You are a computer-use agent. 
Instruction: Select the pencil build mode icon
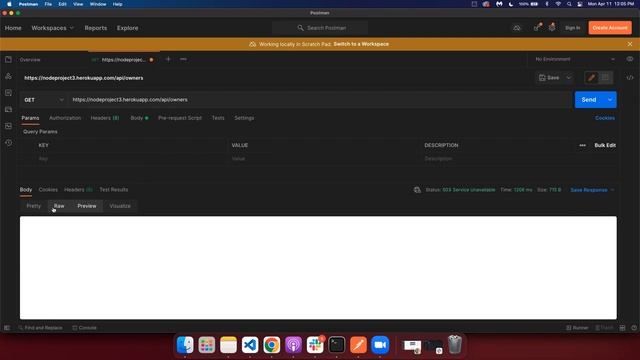pyautogui.click(x=591, y=78)
